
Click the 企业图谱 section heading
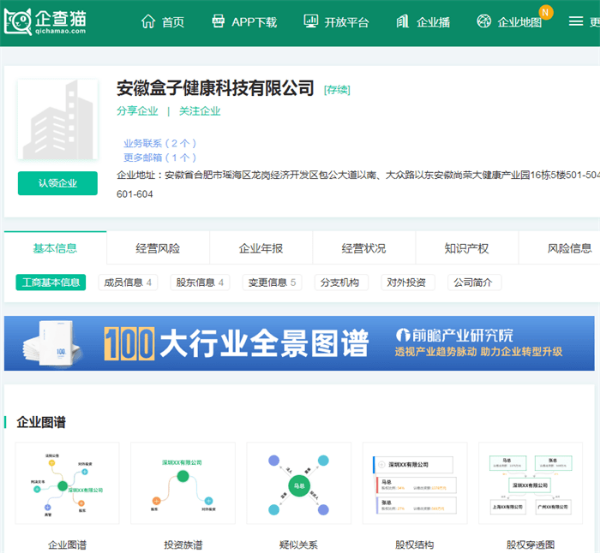tap(41, 422)
